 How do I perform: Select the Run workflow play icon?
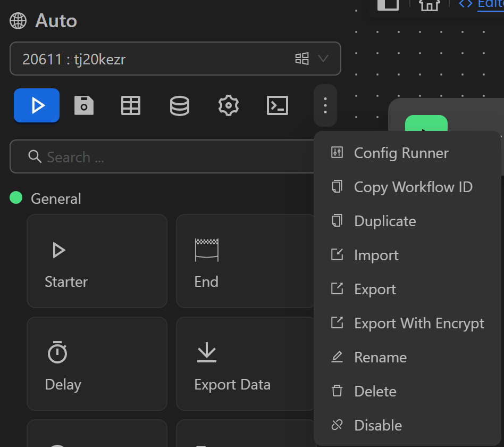36,105
